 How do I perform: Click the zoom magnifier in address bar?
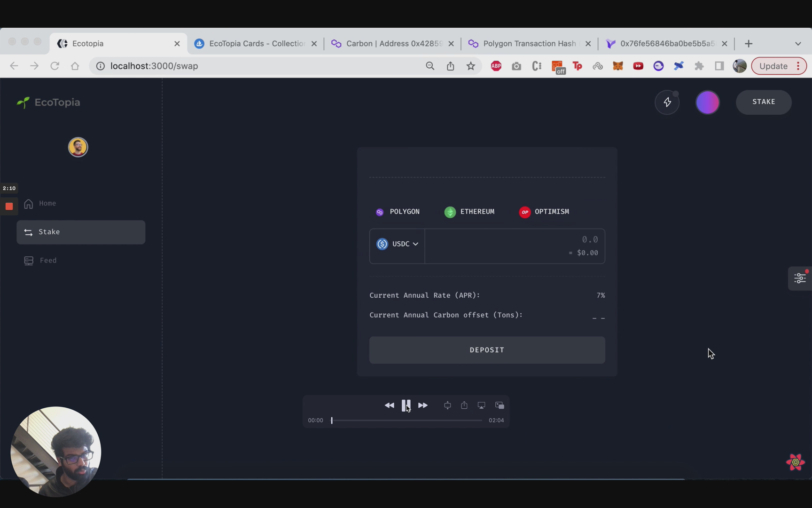tap(430, 66)
